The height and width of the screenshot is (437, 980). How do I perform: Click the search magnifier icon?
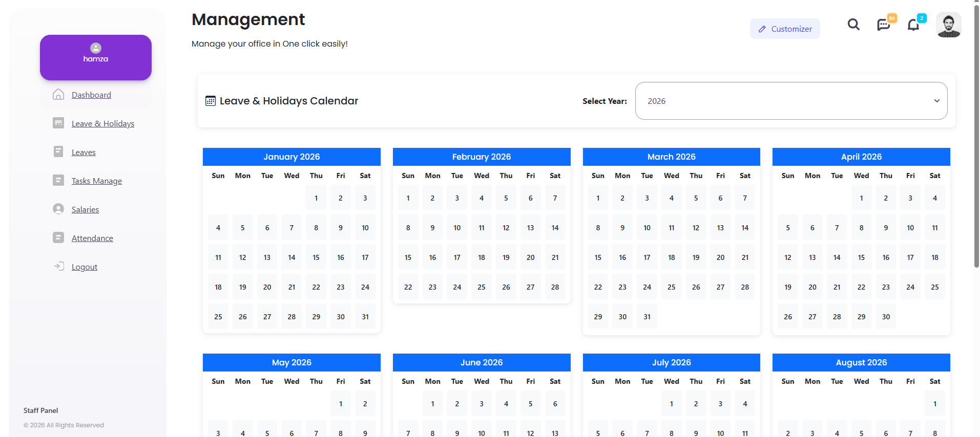[x=853, y=24]
